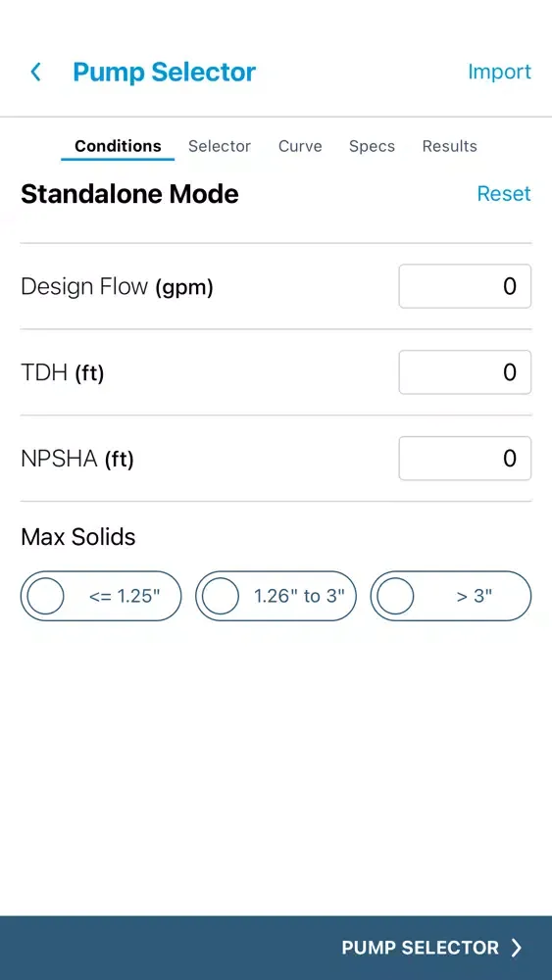Click the Design Flow (gpm) label
Screen dimensions: 552x980
pyautogui.click(x=117, y=287)
